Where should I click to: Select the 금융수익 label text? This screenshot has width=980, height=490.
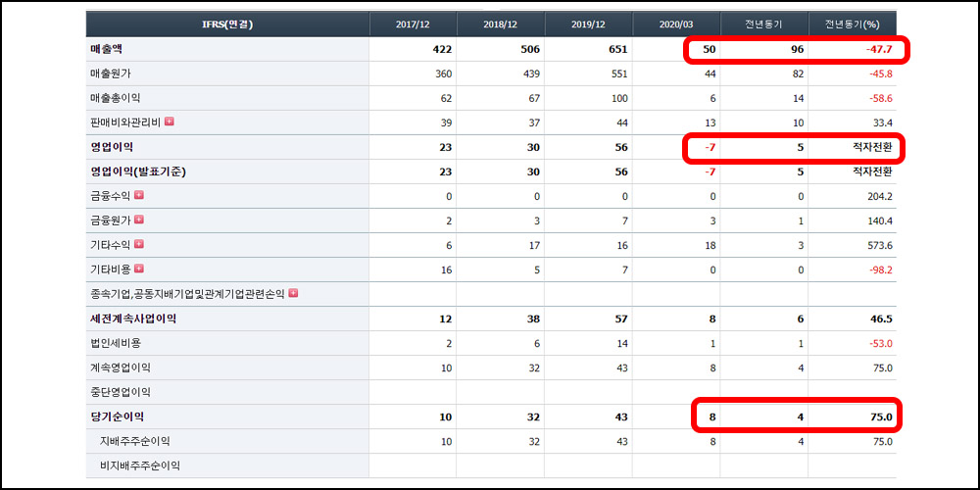(111, 196)
